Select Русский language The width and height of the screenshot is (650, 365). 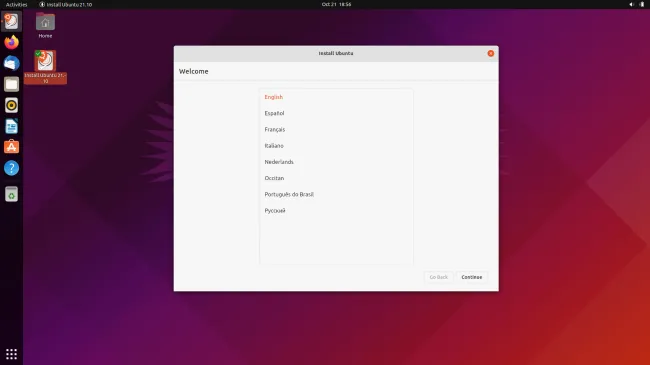point(336,210)
